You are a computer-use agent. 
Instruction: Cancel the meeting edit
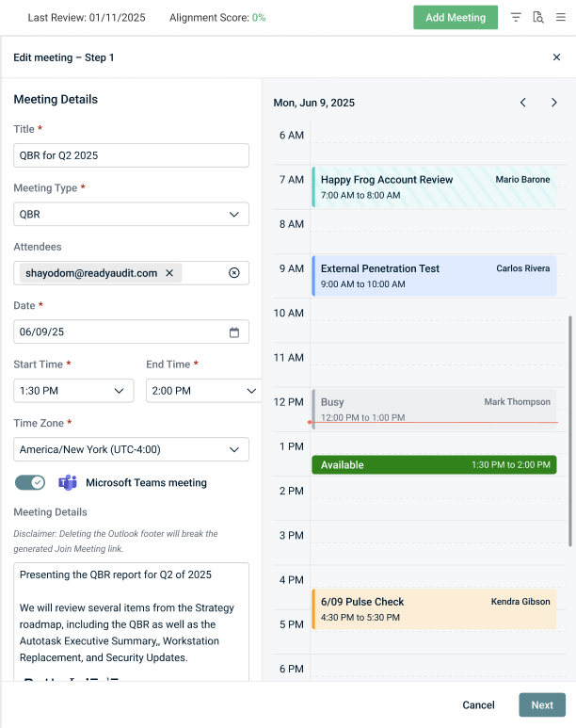[478, 705]
